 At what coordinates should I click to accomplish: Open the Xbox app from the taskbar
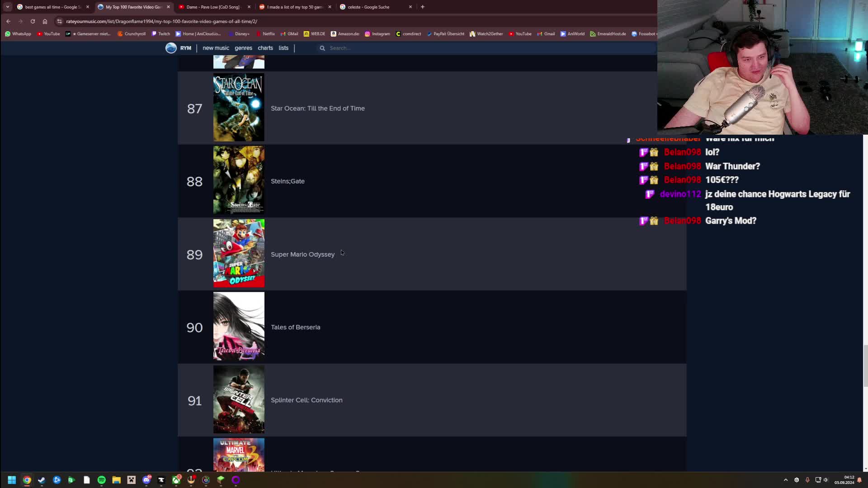click(x=176, y=480)
